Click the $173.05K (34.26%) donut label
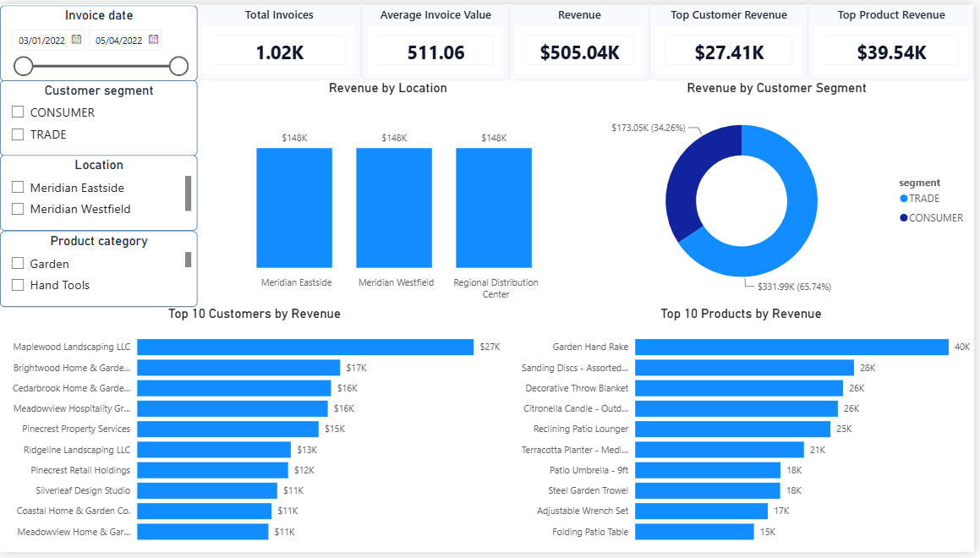 pos(649,128)
